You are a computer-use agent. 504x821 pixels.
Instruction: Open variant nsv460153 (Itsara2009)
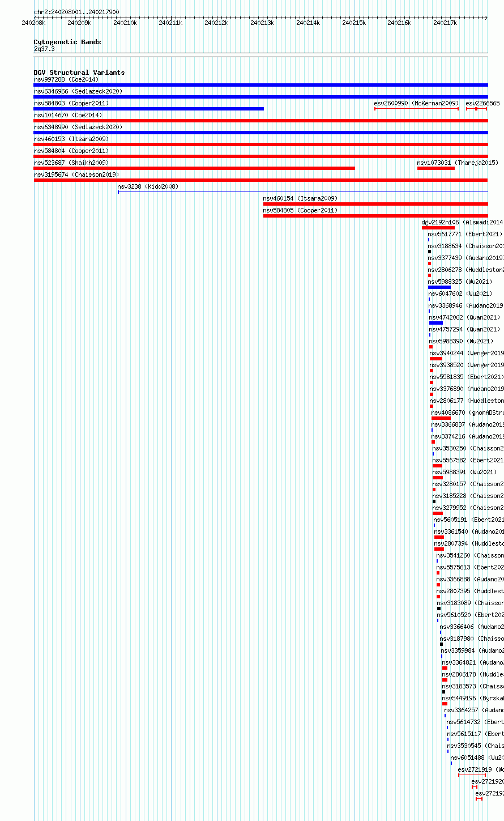(x=71, y=139)
